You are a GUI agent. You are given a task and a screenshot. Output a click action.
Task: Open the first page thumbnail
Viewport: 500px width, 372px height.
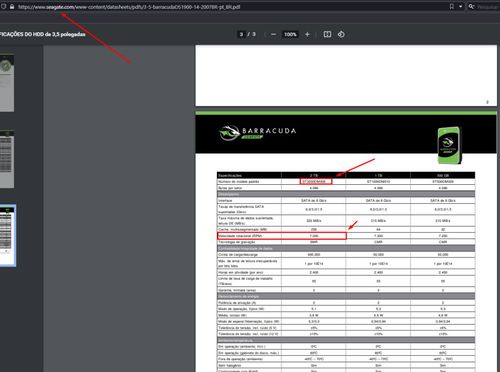click(x=7, y=83)
